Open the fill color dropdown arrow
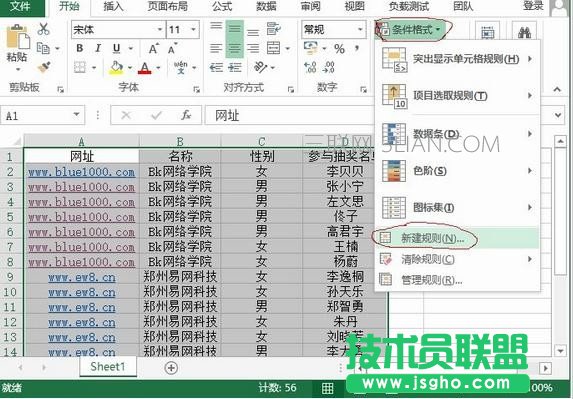This screenshot has height=399, width=573. click(x=130, y=68)
